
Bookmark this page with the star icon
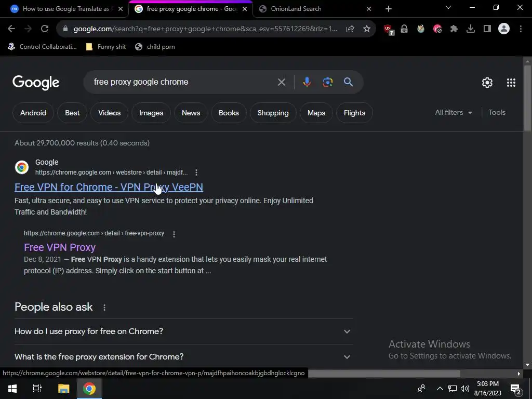pos(367,29)
